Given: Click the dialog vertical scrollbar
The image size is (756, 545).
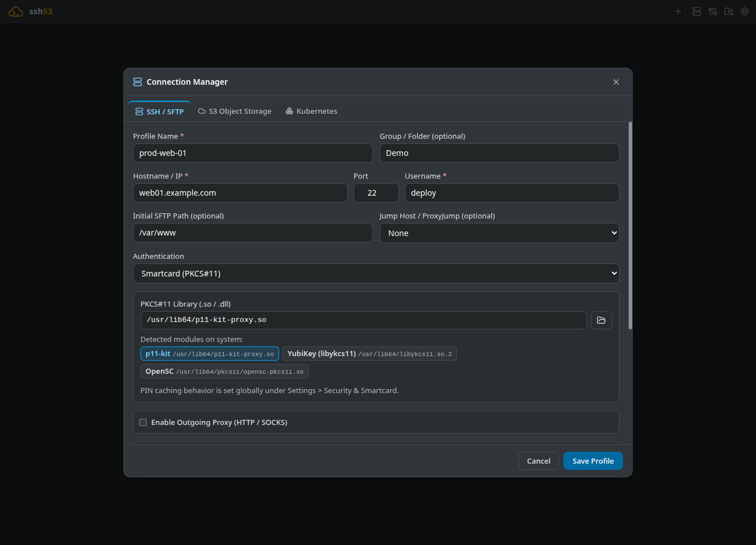Looking at the screenshot, I should tap(630, 225).
